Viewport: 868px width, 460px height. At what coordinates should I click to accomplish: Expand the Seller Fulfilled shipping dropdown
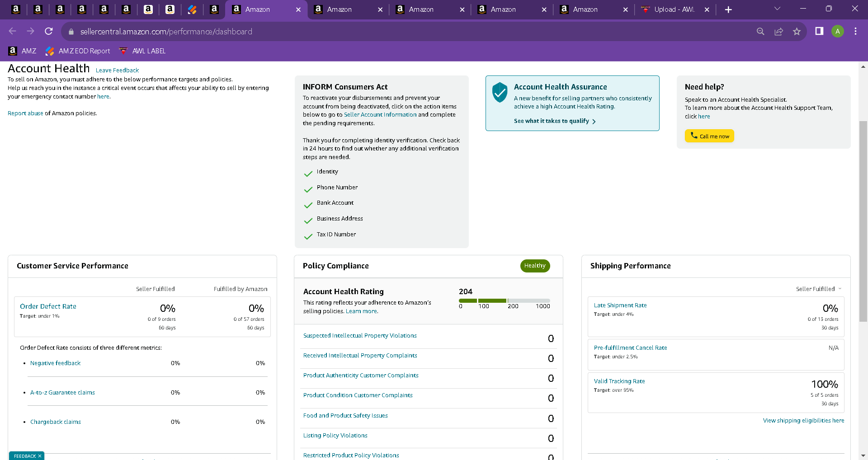pyautogui.click(x=819, y=289)
